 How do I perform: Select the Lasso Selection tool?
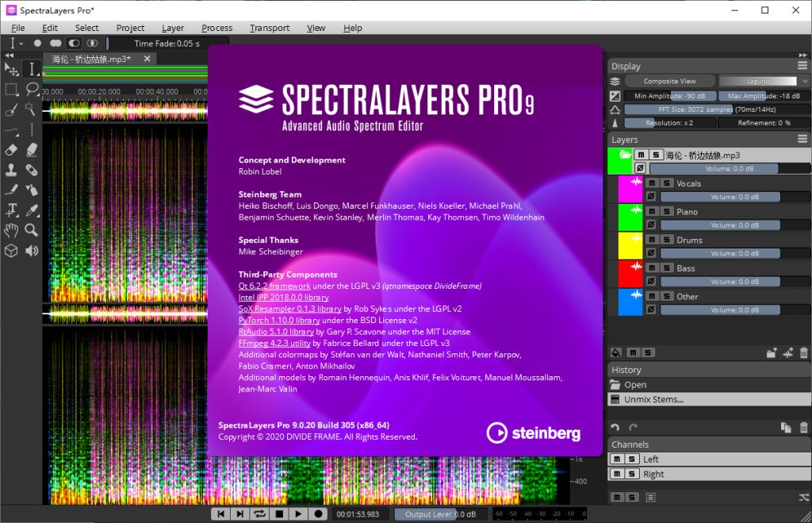(x=32, y=89)
